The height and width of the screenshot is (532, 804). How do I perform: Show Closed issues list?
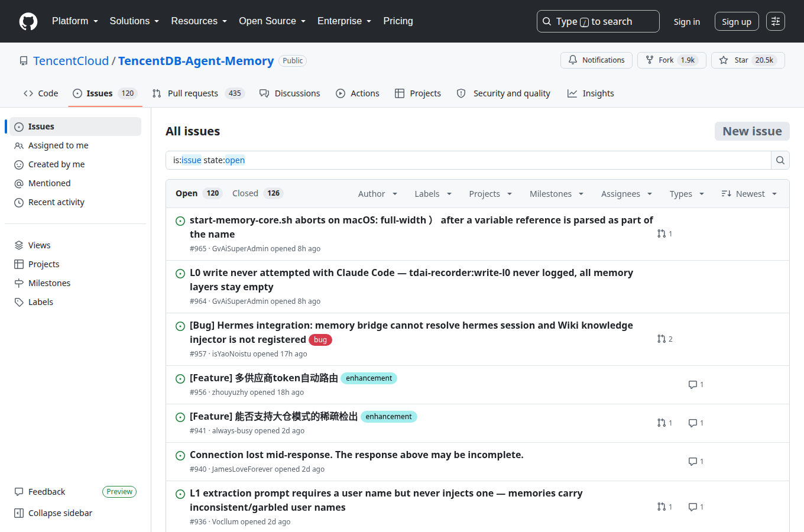pyautogui.click(x=258, y=193)
